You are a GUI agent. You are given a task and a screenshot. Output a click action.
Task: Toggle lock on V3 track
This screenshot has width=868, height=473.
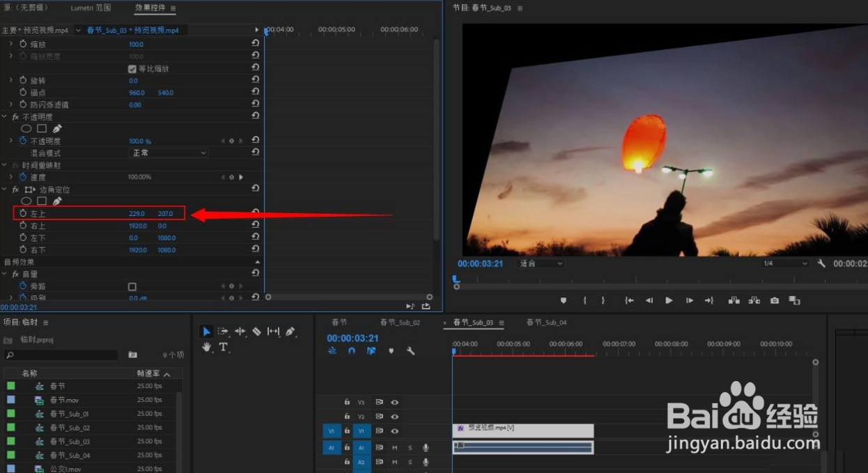pos(347,402)
